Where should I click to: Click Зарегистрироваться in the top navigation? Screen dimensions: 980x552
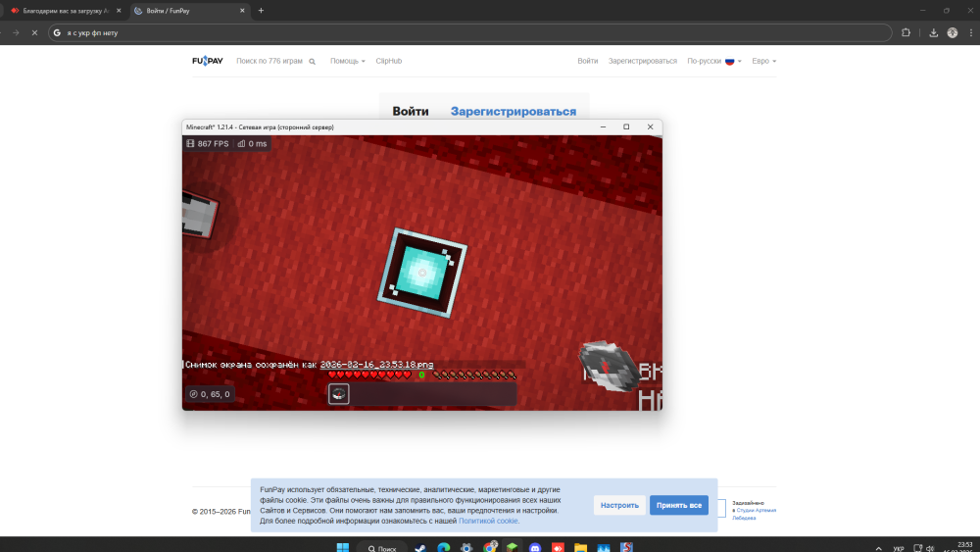click(643, 61)
